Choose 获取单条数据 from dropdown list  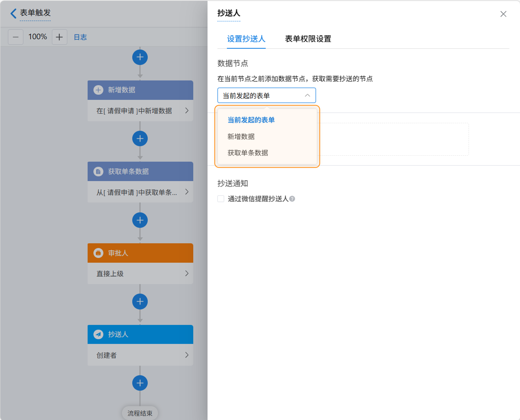[248, 153]
